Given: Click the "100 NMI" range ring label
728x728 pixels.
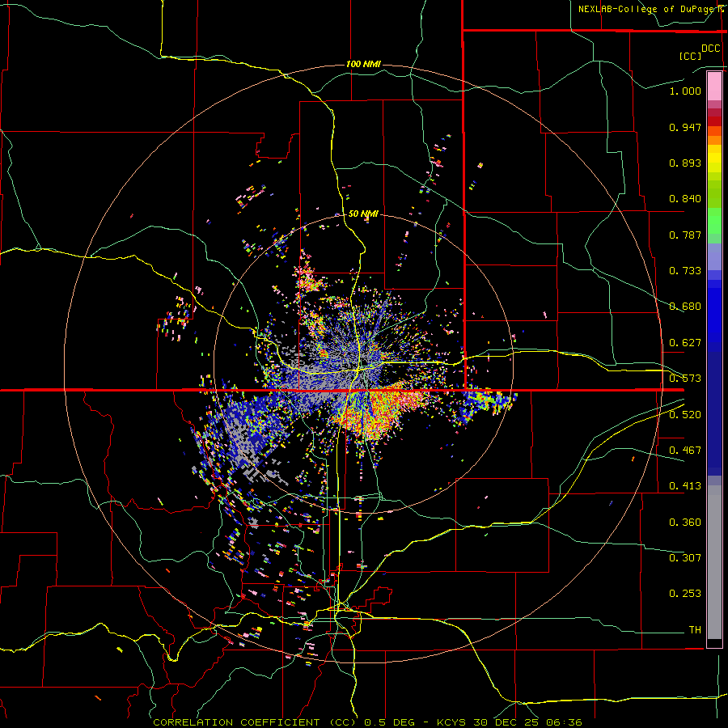Looking at the screenshot, I should (x=363, y=64).
